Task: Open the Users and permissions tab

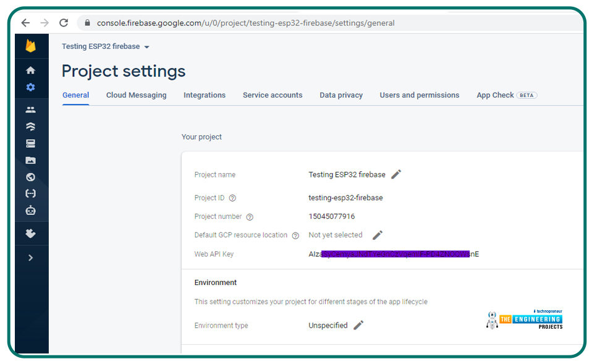Action: click(x=419, y=95)
